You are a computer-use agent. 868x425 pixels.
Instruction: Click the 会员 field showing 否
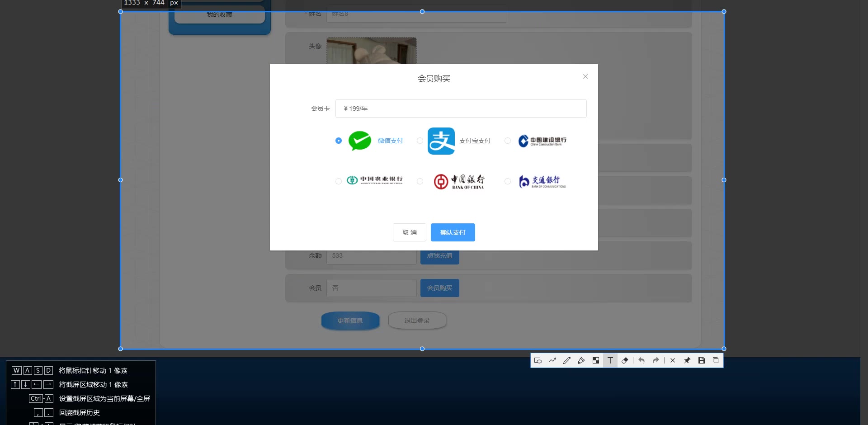click(x=372, y=288)
